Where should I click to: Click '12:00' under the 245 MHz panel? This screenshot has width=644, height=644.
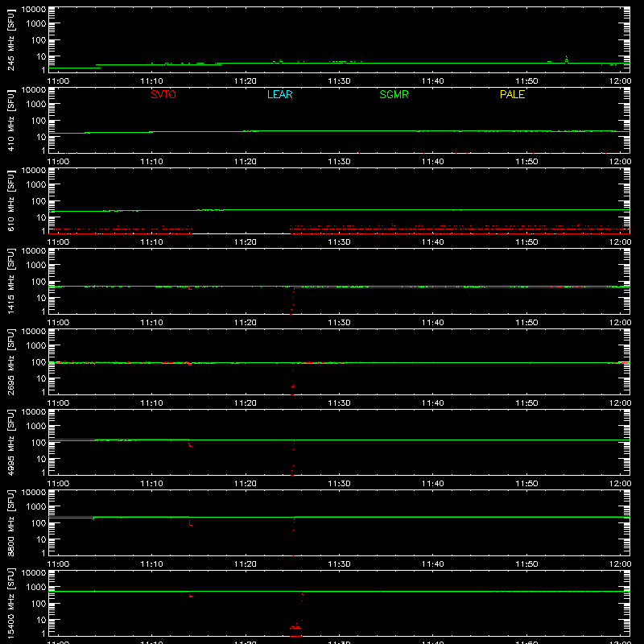620,81
